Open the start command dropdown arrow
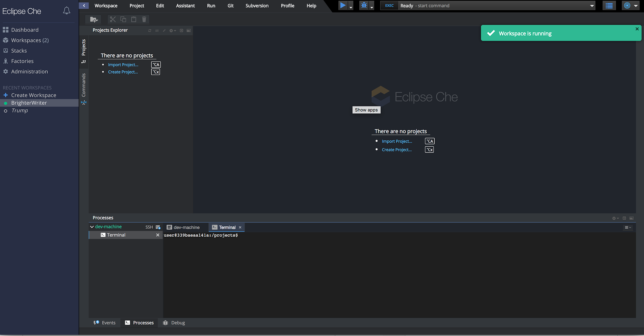Image resolution: width=644 pixels, height=336 pixels. [x=592, y=6]
